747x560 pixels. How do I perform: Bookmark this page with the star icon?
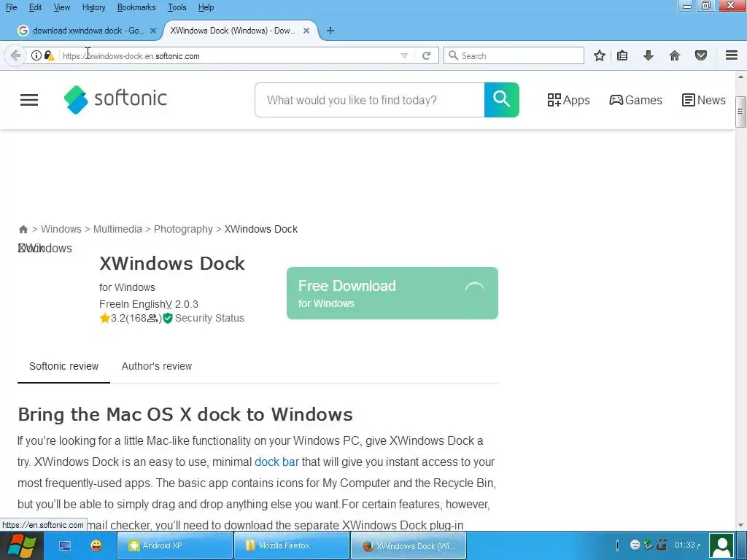tap(600, 55)
